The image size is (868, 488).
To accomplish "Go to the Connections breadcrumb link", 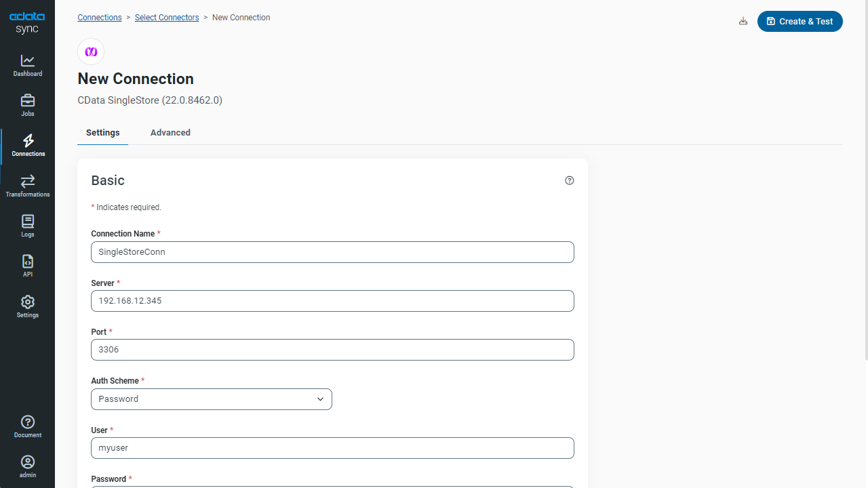I will tap(100, 18).
